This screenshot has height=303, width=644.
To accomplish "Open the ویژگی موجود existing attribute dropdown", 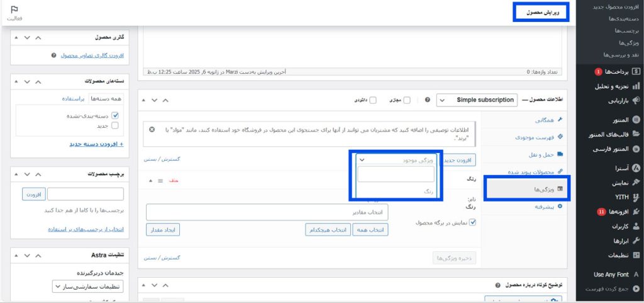I will [396, 161].
